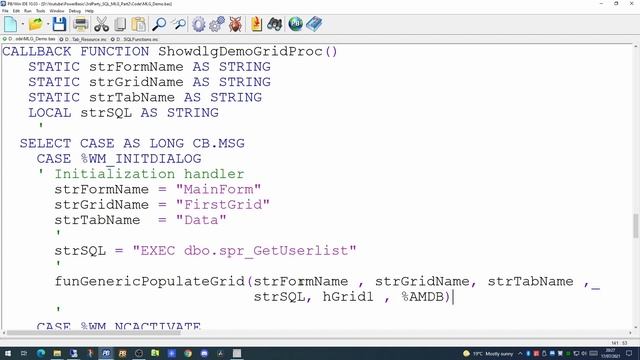Screen dimensions: 640x360
Task: Launch Microsoft Edge from the taskbar
Action: point(41,353)
